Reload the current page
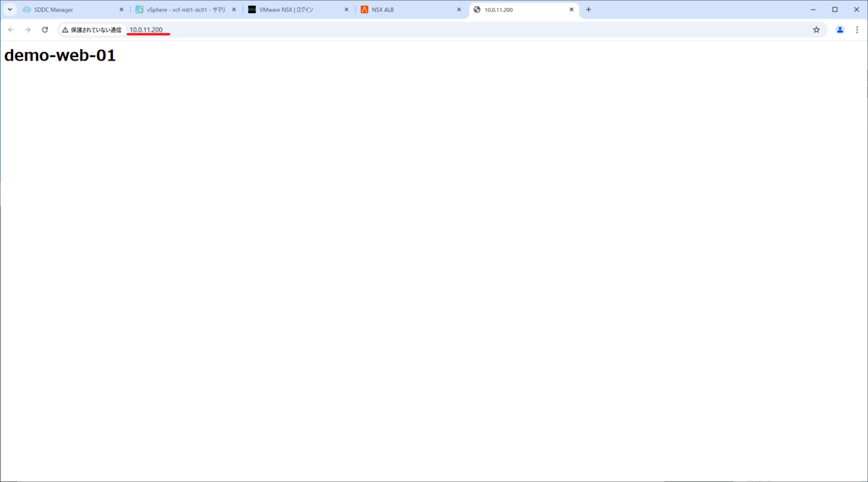Image resolution: width=868 pixels, height=482 pixels. 45,30
